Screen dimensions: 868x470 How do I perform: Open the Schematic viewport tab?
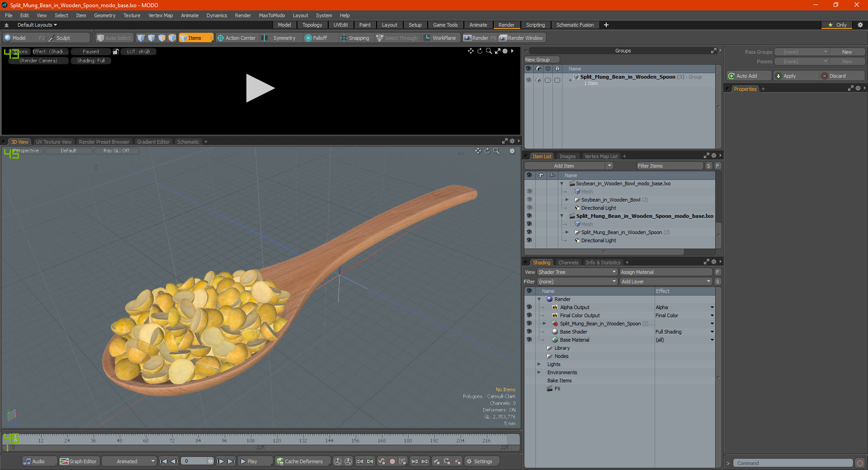coord(188,142)
